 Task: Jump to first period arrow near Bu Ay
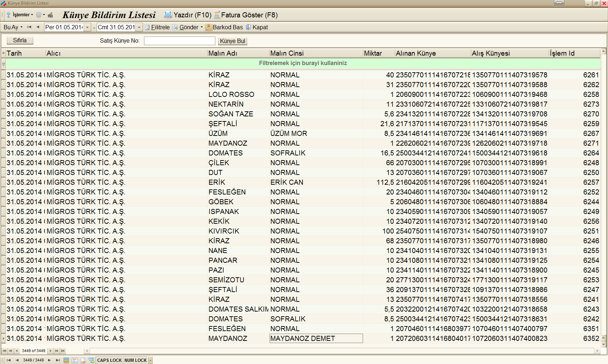[29, 27]
